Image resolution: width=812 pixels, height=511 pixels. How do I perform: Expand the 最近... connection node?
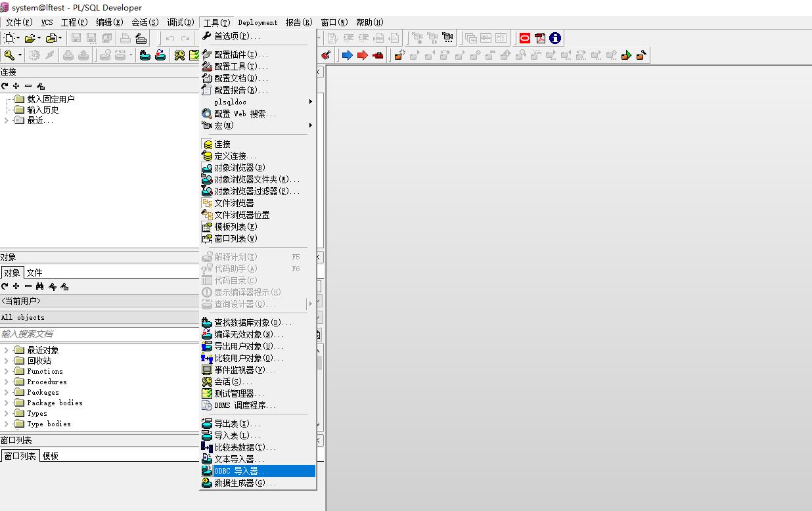(7, 120)
